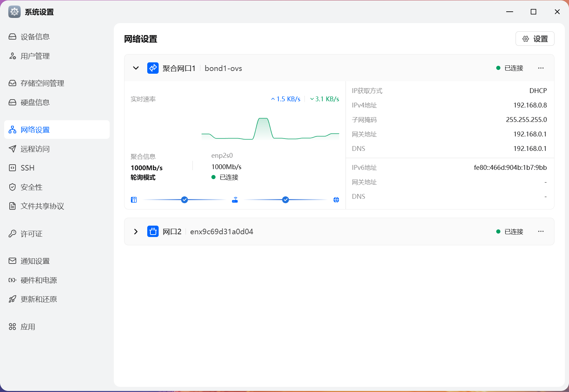Open more options for 聚合网口1
Image resolution: width=569 pixels, height=392 pixels.
point(541,68)
